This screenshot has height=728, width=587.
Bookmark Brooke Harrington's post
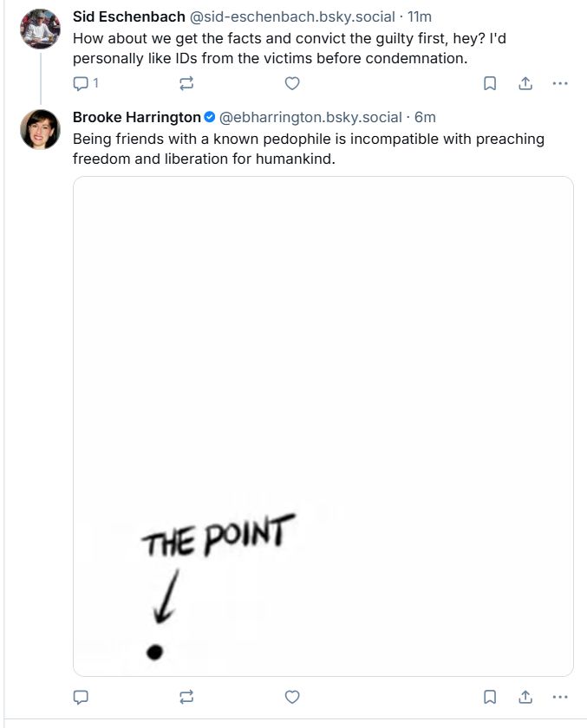490,697
